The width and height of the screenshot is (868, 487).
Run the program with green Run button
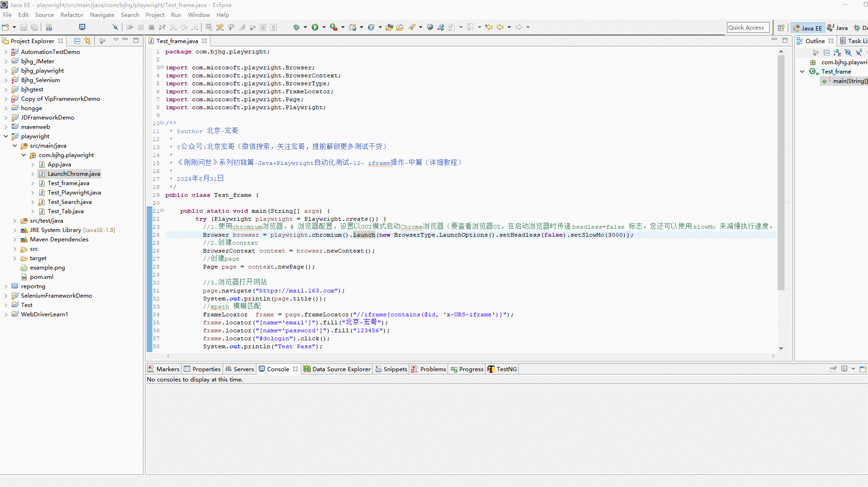pos(315,27)
